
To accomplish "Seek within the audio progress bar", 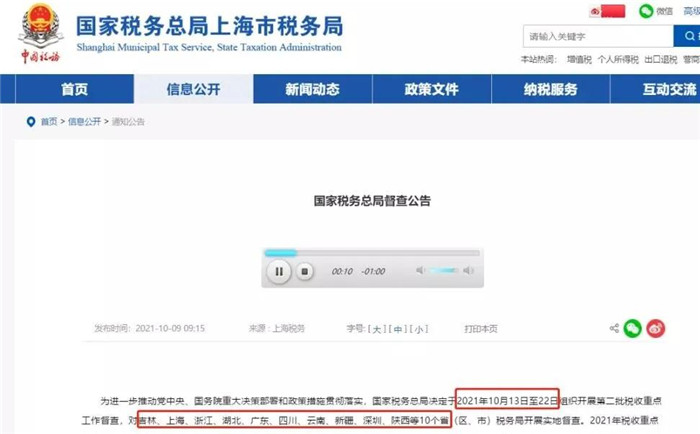I will coord(372,253).
